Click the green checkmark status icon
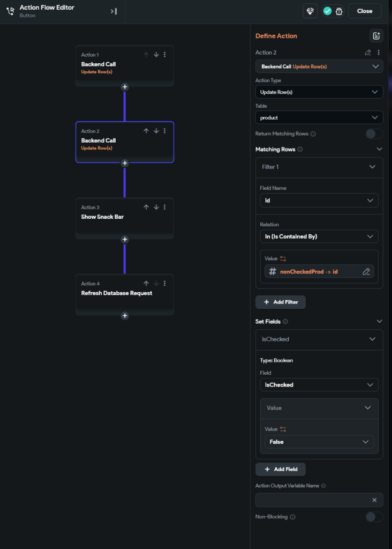 click(x=327, y=11)
